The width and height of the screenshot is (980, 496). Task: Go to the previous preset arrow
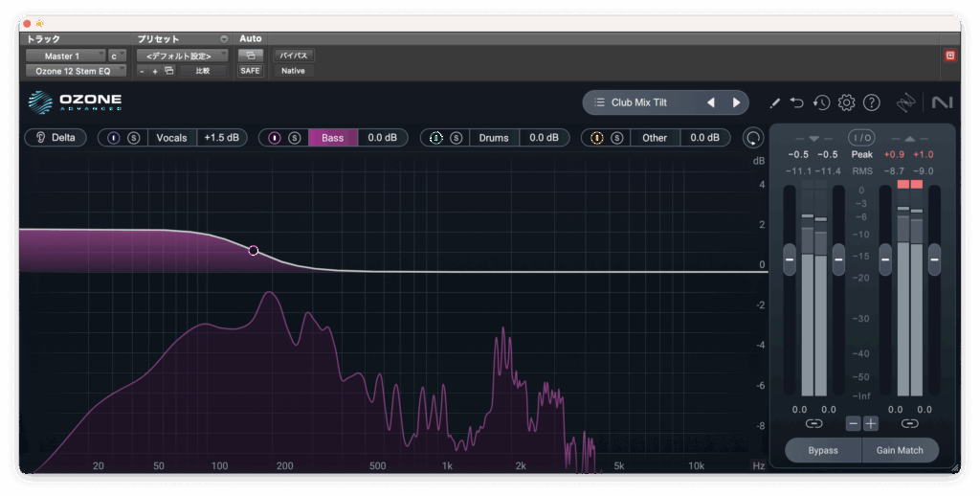click(x=711, y=102)
